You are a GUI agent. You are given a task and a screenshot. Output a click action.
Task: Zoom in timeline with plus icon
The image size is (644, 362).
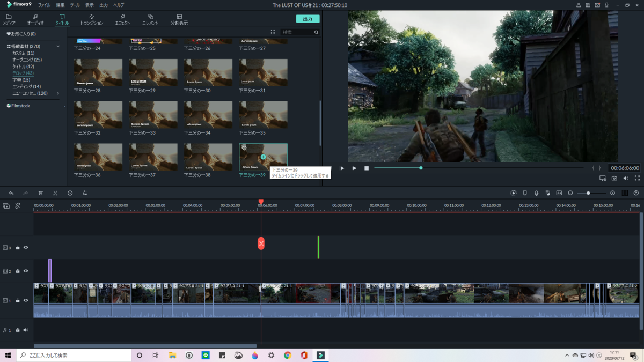tap(612, 193)
